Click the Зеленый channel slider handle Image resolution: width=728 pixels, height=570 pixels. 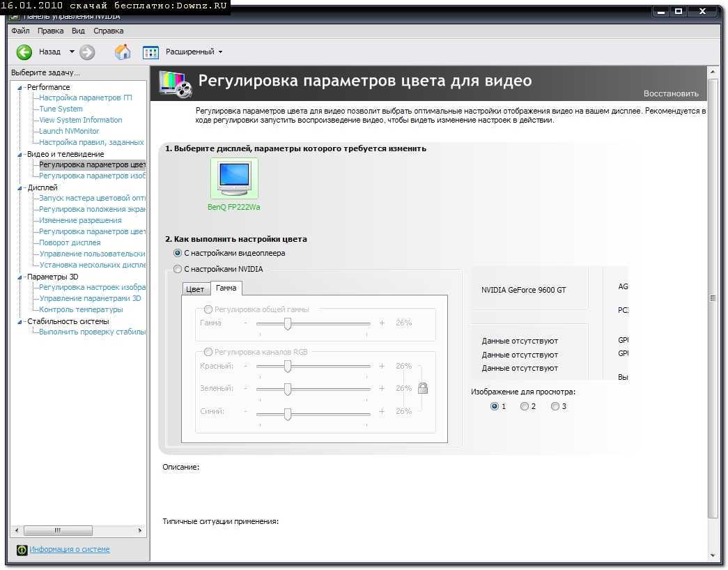click(288, 389)
